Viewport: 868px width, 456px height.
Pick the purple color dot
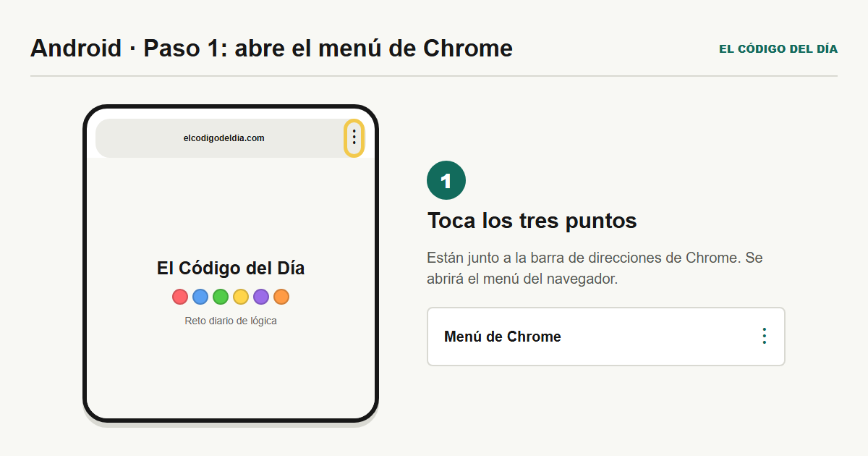(261, 297)
